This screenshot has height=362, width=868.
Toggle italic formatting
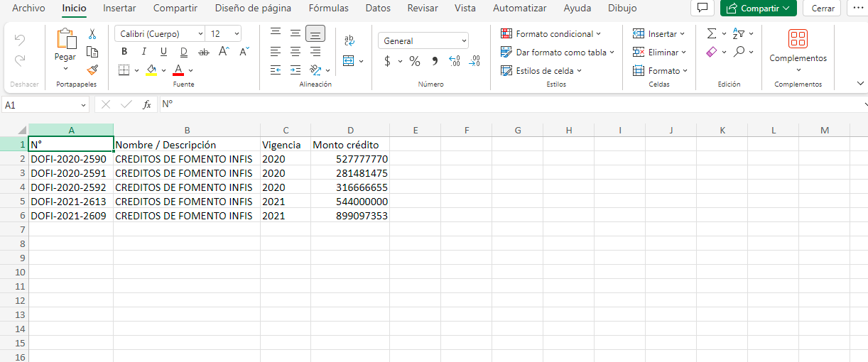(144, 52)
